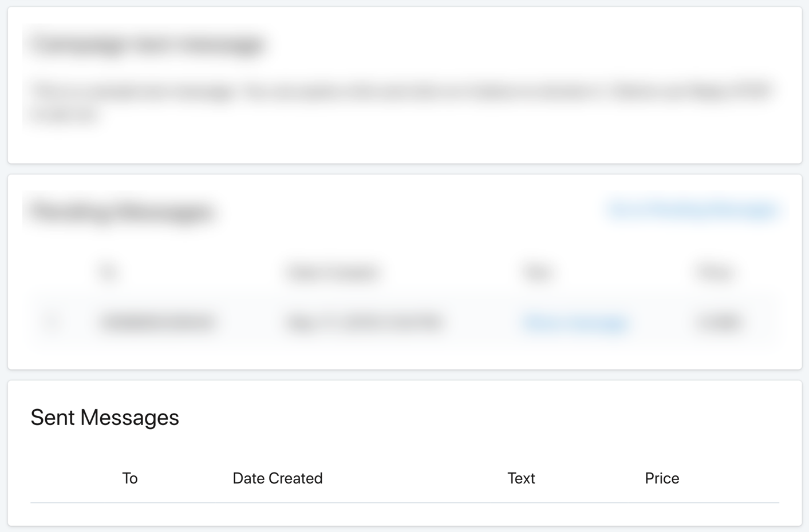This screenshot has height=532, width=809.
Task: Click the divider line under Sent Messages headers
Action: point(405,503)
